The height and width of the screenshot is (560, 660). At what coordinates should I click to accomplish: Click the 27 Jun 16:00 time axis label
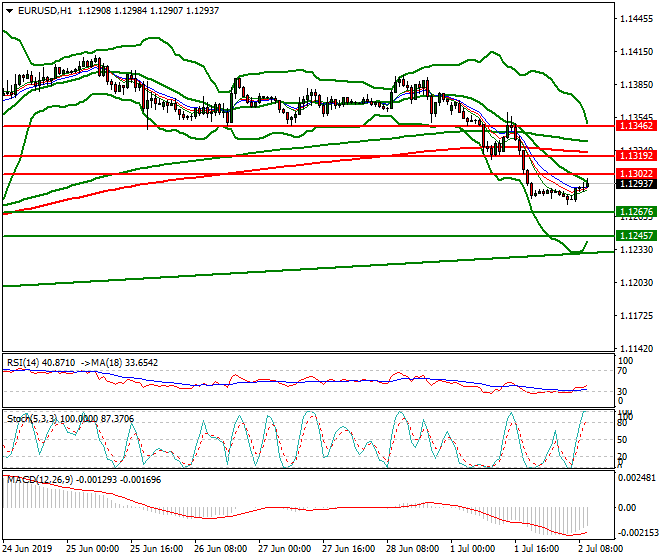349,549
